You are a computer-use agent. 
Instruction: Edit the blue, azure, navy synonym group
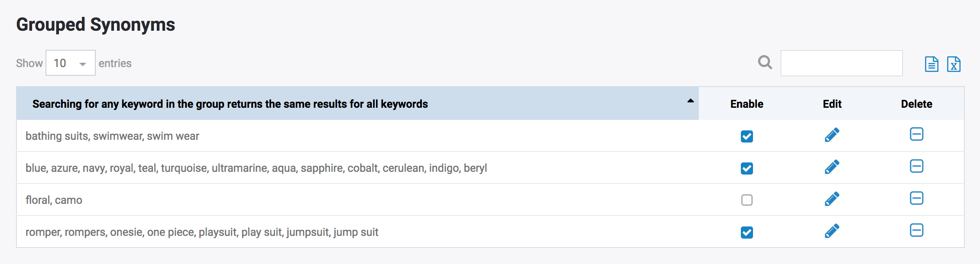[x=832, y=167]
